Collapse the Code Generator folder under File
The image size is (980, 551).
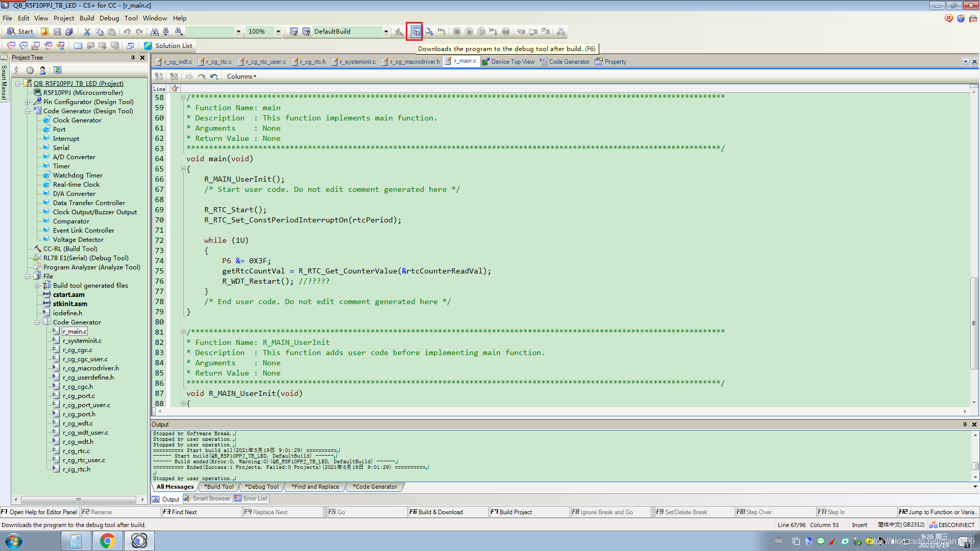pyautogui.click(x=37, y=322)
